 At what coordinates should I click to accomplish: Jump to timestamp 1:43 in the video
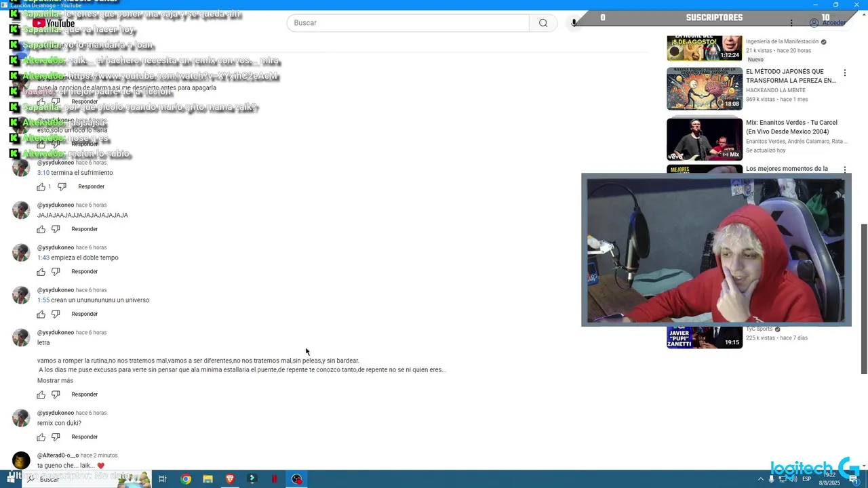pyautogui.click(x=43, y=258)
